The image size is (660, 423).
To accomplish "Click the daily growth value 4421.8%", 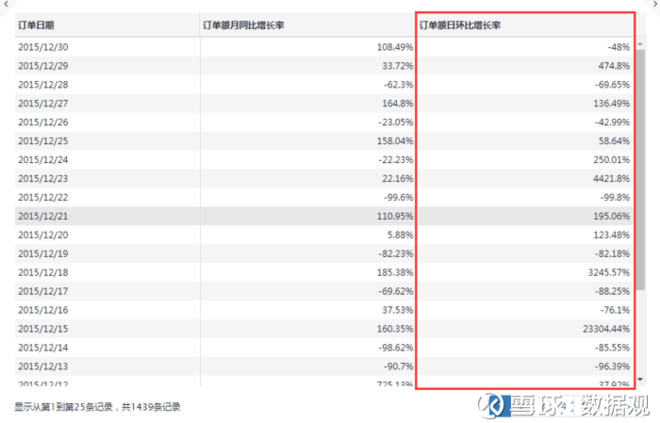I will point(612,178).
